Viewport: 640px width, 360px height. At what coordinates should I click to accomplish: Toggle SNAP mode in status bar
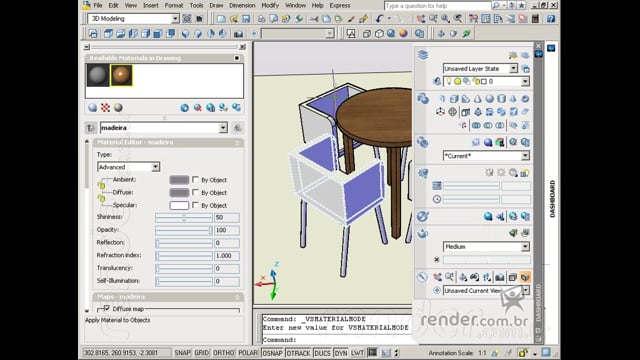182,353
